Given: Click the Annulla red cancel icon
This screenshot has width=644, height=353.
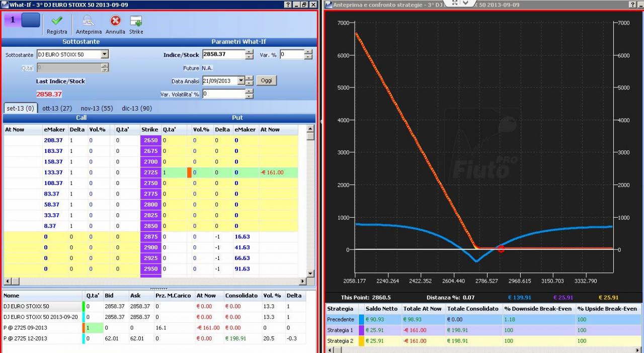Looking at the screenshot, I should pyautogui.click(x=116, y=21).
